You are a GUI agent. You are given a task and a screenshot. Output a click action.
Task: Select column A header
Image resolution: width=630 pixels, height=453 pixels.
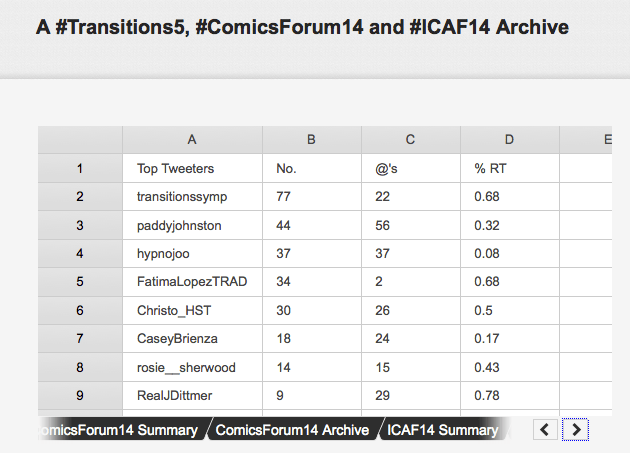pyautogui.click(x=192, y=140)
